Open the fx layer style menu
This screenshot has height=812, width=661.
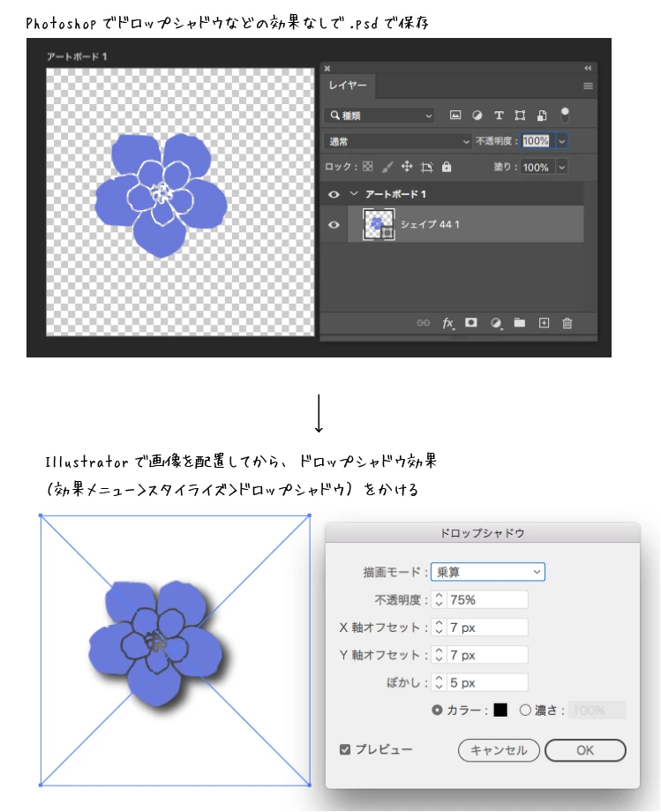[x=448, y=323]
